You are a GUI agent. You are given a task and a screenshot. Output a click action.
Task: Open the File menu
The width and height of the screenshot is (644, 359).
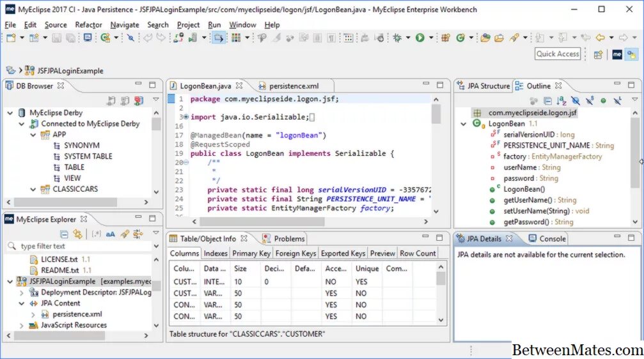[10, 25]
